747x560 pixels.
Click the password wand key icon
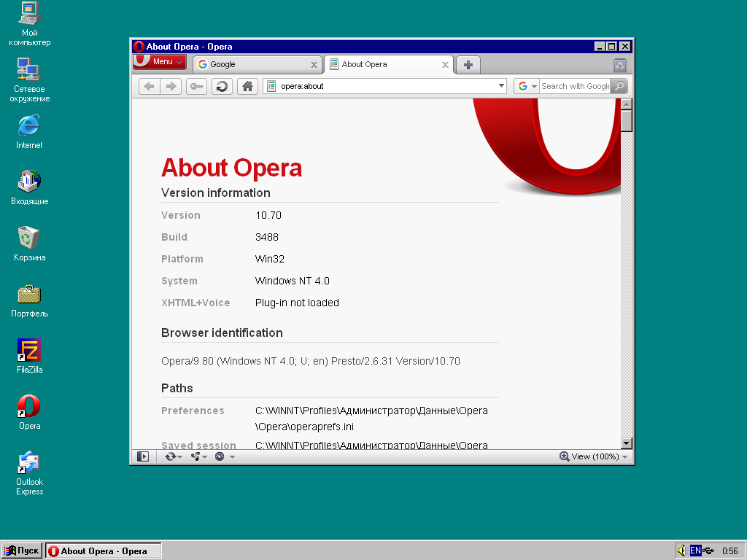[196, 86]
